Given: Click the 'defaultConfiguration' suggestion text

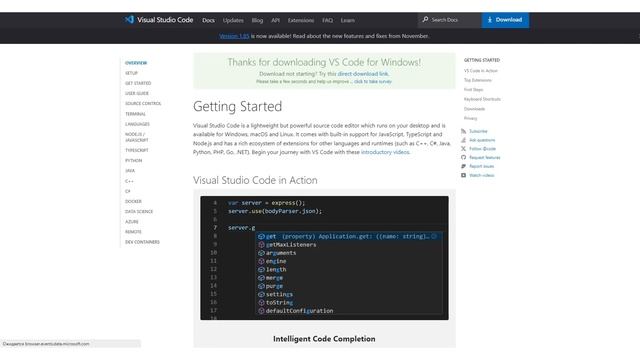Looking at the screenshot, I should pos(299,311).
